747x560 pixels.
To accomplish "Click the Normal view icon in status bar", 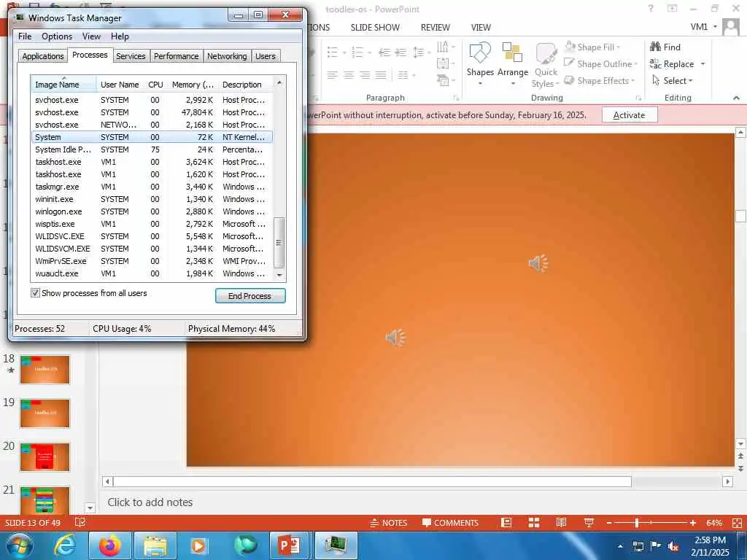I will 506,523.
